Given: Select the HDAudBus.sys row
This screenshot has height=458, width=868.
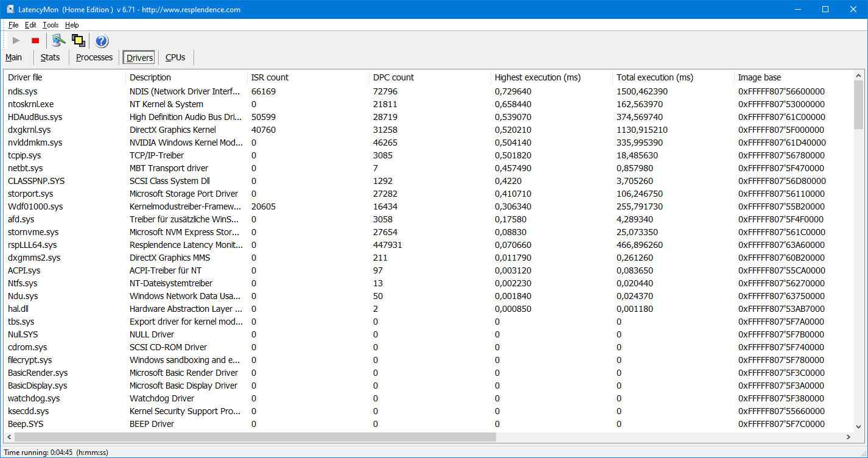Looking at the screenshot, I should coord(429,117).
